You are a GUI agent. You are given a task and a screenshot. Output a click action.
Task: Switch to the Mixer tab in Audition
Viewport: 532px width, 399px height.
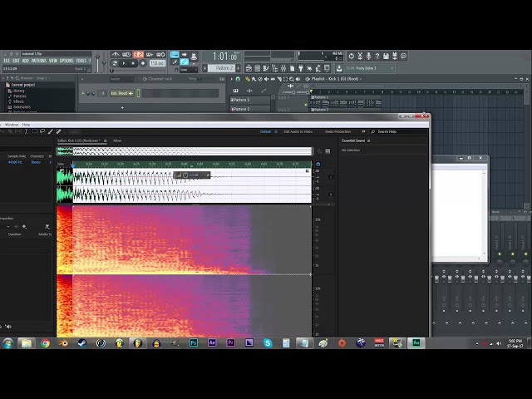[117, 140]
